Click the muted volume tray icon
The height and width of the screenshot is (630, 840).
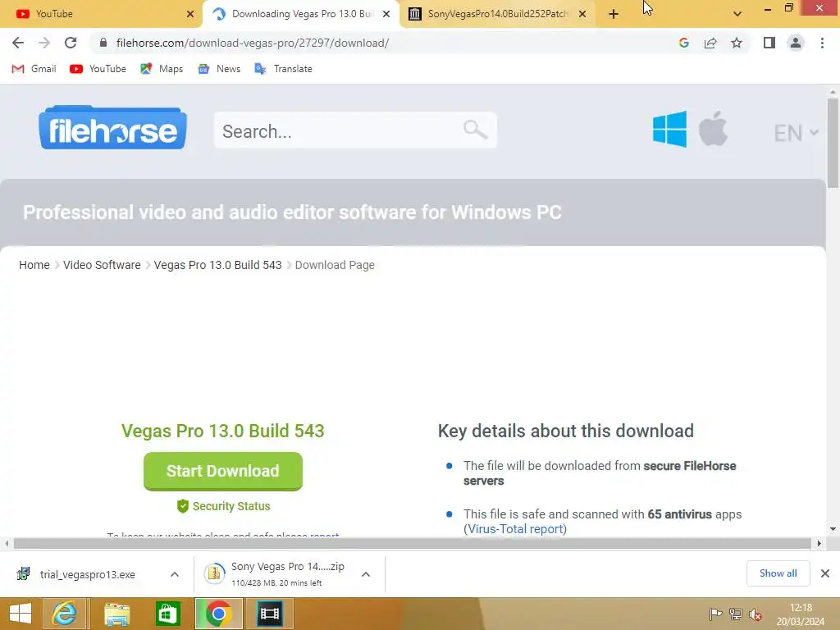(756, 614)
